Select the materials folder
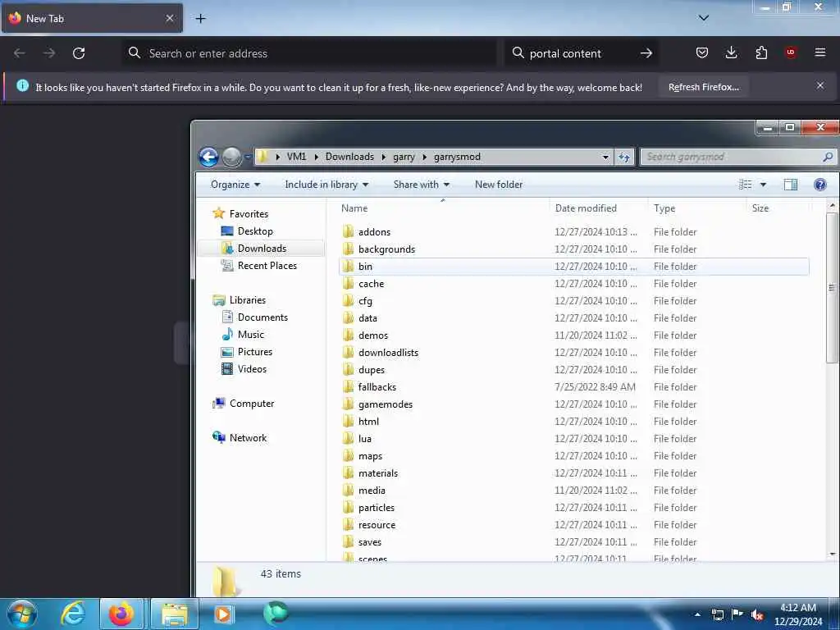The width and height of the screenshot is (840, 630). point(377,473)
